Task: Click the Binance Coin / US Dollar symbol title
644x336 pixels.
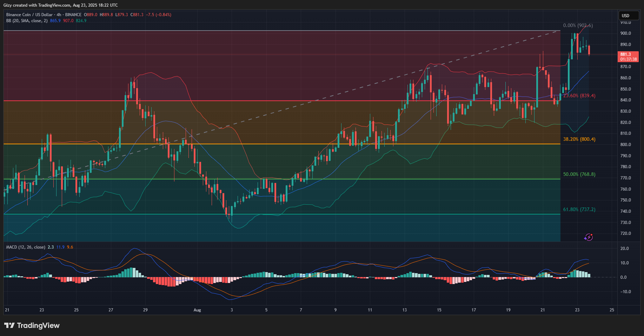Action: pyautogui.click(x=29, y=15)
